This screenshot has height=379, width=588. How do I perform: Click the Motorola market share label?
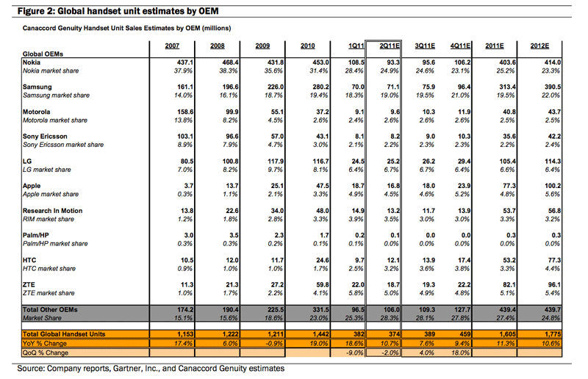click(55, 120)
